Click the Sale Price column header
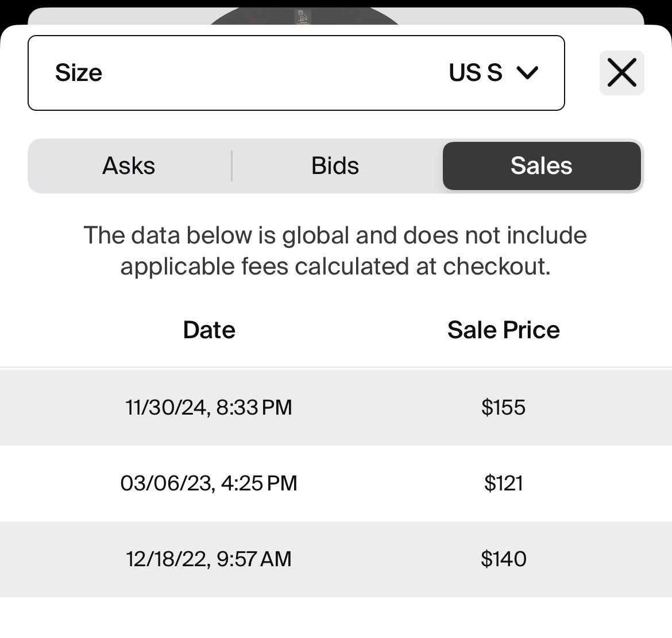The image size is (672, 638). pos(504,330)
